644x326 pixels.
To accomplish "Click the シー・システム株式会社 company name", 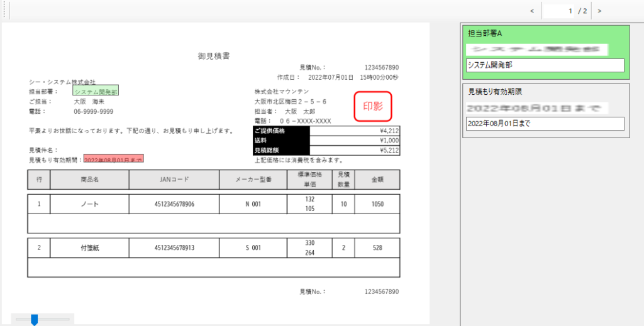I will tap(62, 82).
